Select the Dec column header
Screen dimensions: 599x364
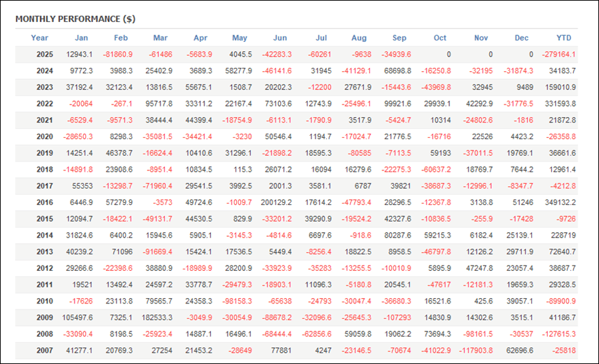522,38
